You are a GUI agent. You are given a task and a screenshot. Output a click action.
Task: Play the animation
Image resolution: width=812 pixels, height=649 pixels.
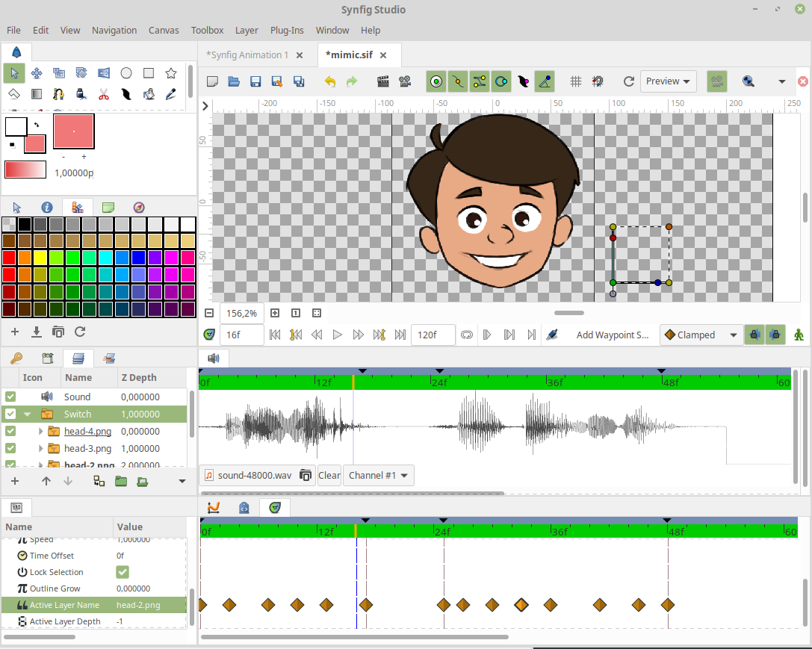coord(337,335)
